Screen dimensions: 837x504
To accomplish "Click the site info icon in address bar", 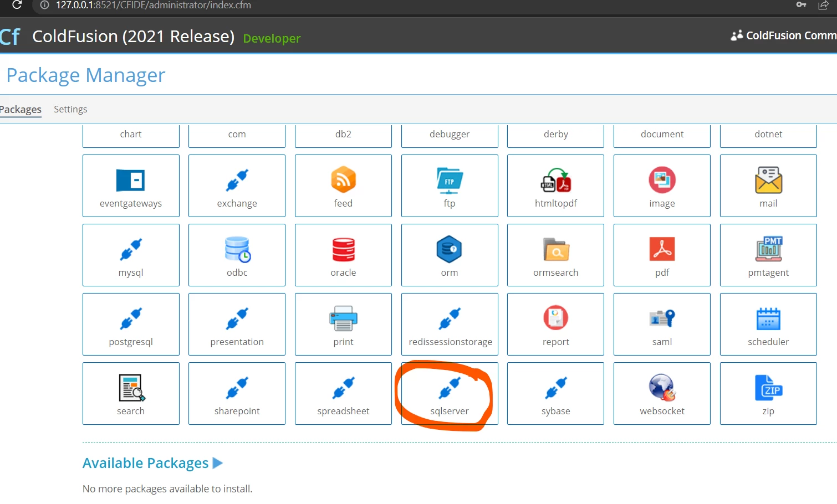I will coord(45,5).
